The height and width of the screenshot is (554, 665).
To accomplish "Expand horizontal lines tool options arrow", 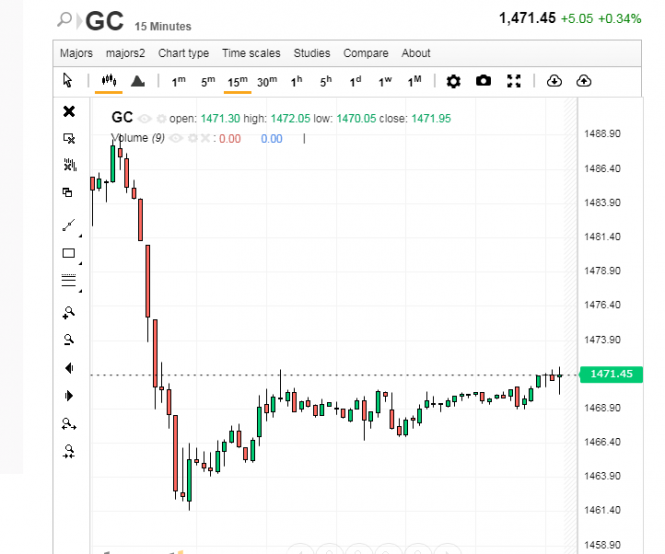I will (x=80, y=291).
